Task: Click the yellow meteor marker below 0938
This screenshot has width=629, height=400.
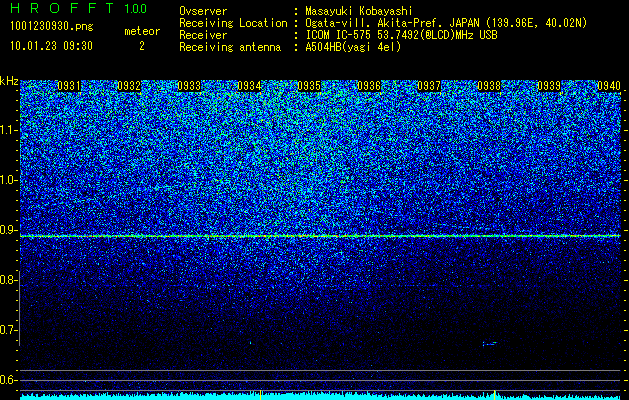Action: (x=495, y=395)
